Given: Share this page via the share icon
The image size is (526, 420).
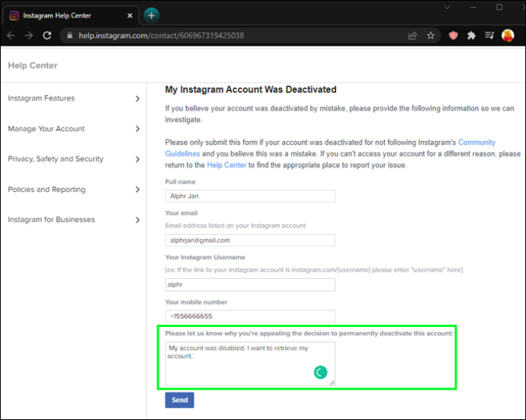Looking at the screenshot, I should (x=412, y=36).
